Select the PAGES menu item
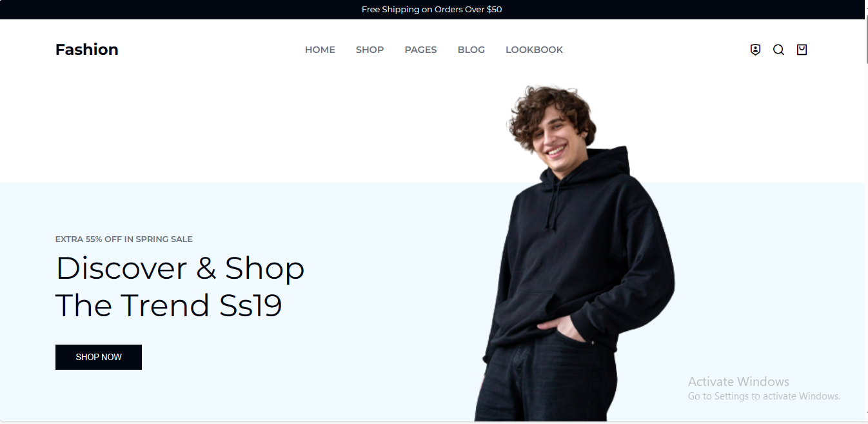Viewport: 868px width, 424px height. tap(420, 50)
